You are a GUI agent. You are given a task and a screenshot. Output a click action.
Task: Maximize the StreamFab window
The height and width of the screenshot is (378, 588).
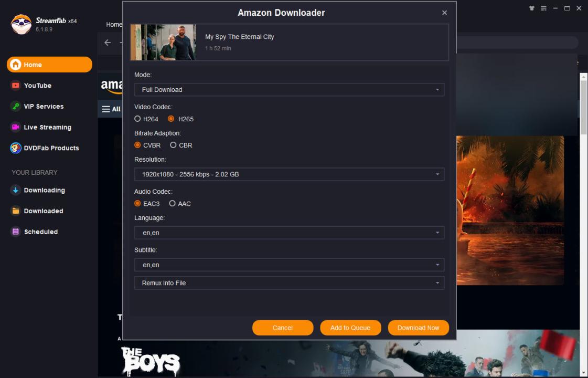pos(567,8)
